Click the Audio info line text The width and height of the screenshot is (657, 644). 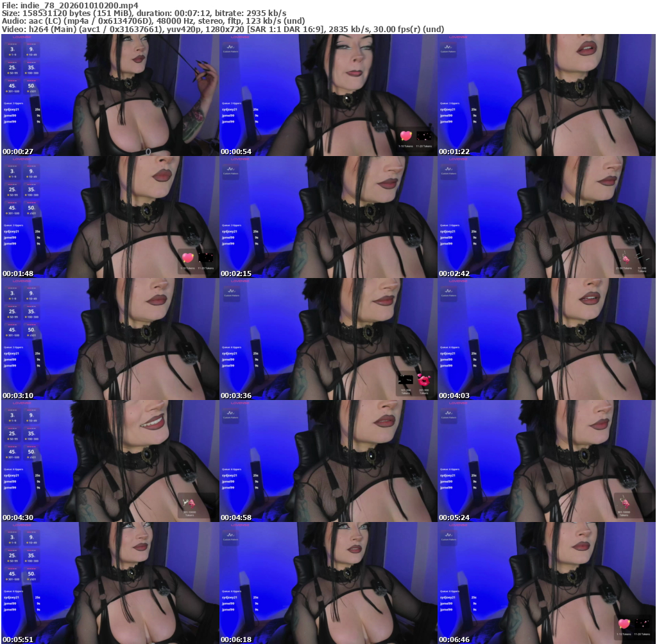pos(153,21)
